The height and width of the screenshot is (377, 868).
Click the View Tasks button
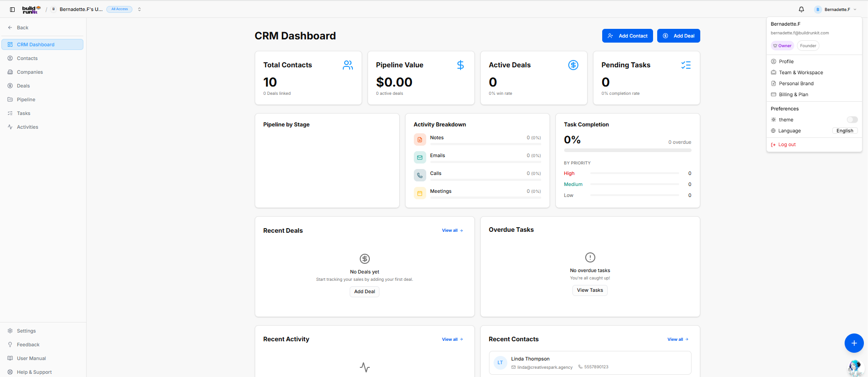pos(590,290)
